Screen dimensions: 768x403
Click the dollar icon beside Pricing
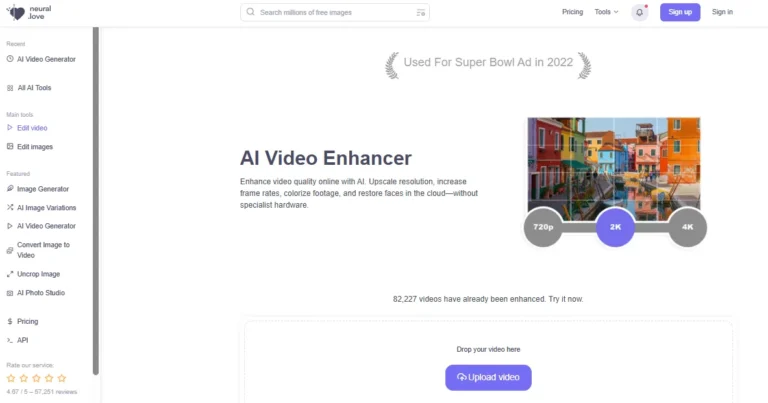[10, 321]
